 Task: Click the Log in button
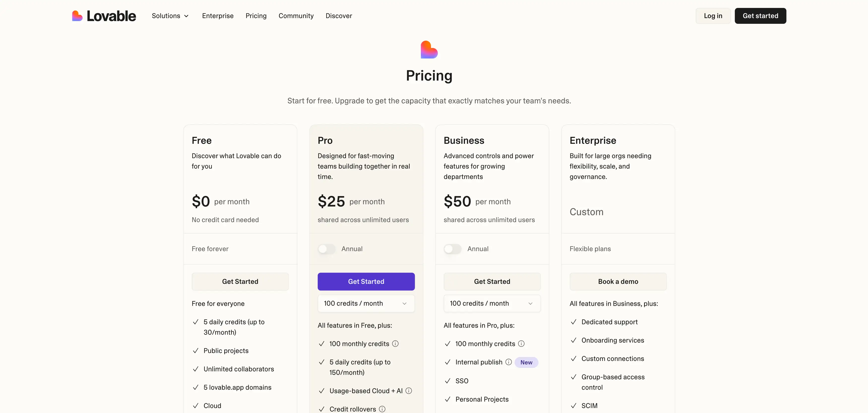coord(713,16)
